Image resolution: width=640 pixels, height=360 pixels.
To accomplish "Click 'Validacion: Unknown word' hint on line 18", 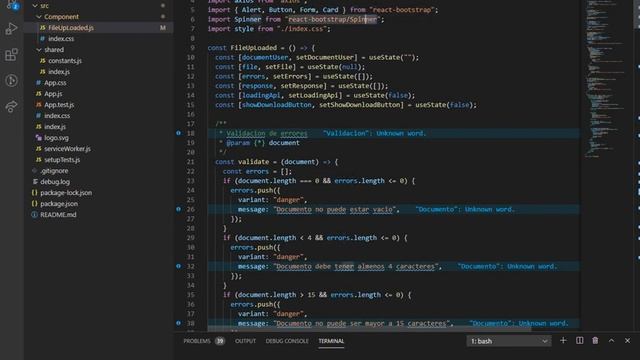I will 374,133.
